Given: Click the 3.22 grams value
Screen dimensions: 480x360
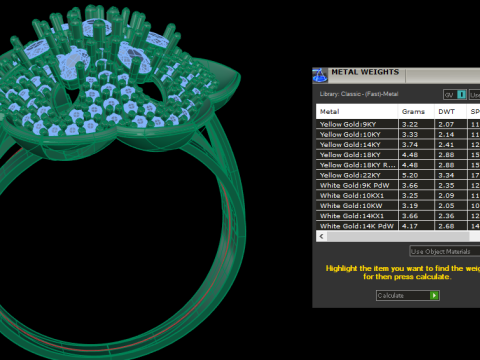Looking at the screenshot, I should (410, 124).
